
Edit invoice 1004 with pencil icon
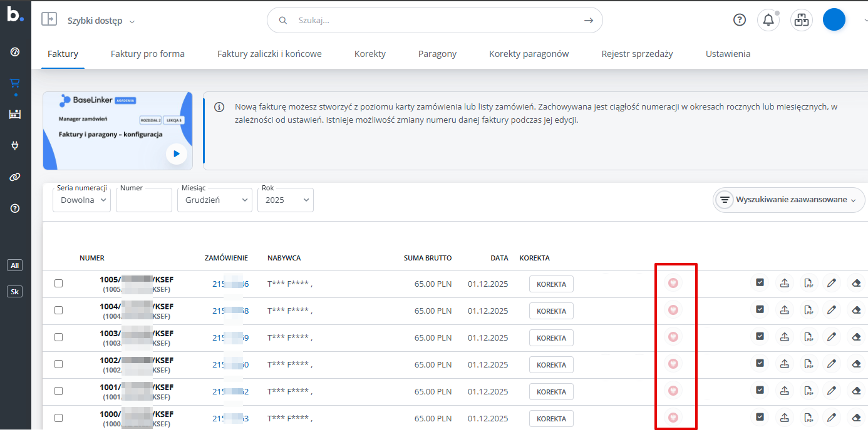click(832, 310)
